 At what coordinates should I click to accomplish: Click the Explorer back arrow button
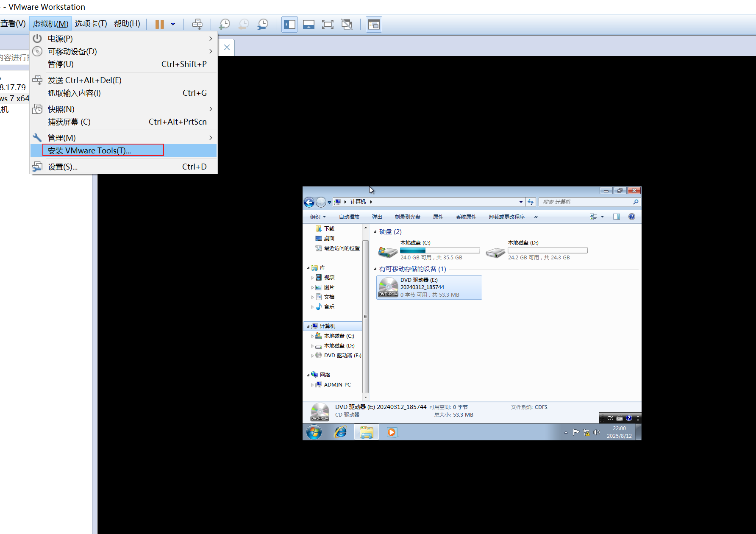click(x=309, y=202)
